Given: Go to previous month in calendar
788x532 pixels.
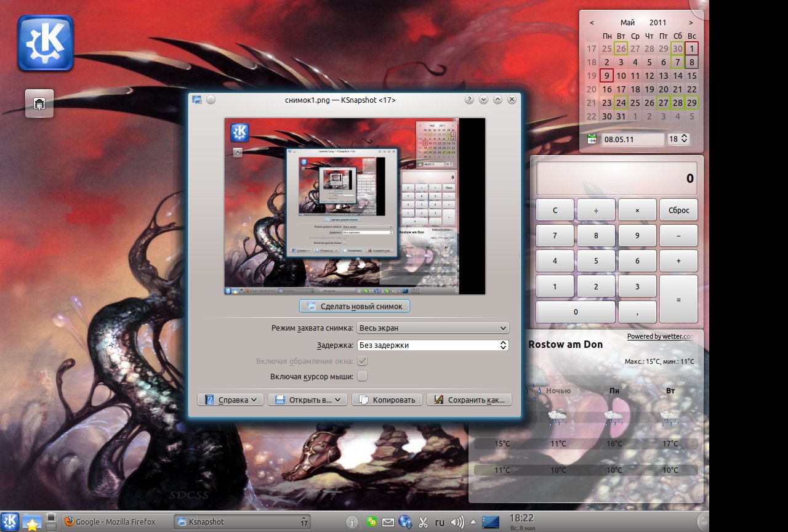Looking at the screenshot, I should click(x=592, y=23).
